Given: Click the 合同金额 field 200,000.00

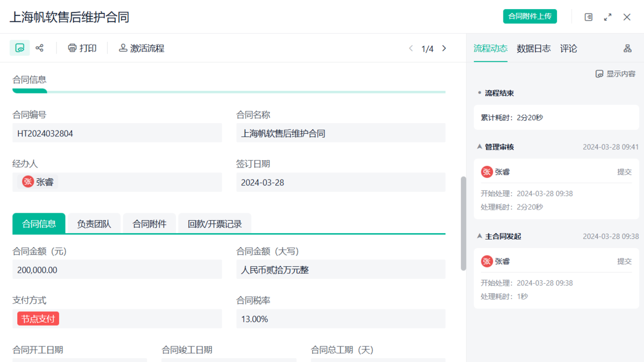Looking at the screenshot, I should click(117, 270).
